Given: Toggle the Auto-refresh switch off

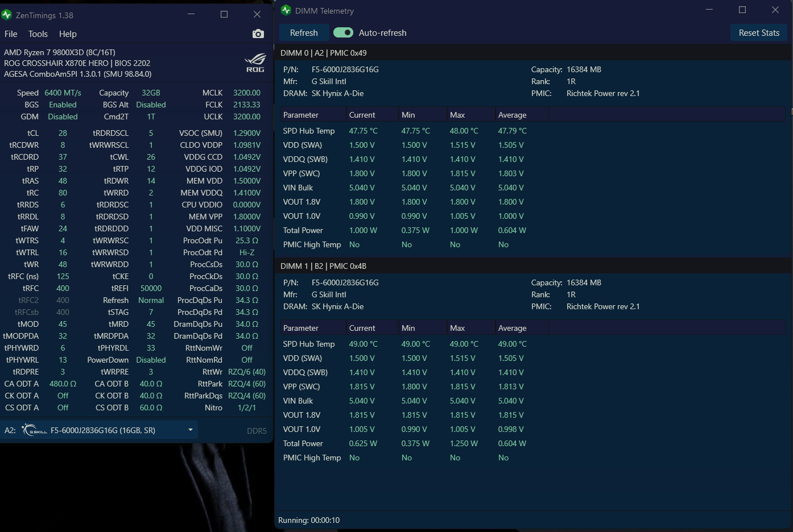Looking at the screenshot, I should click(343, 33).
